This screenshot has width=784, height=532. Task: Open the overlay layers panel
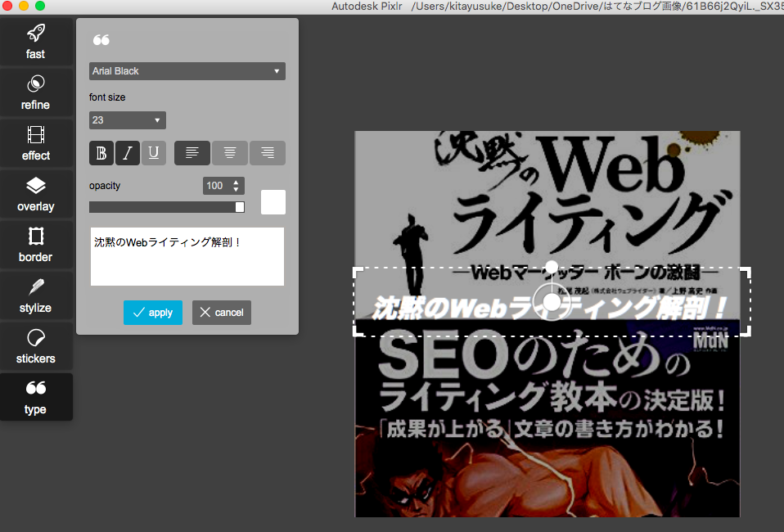[x=36, y=194]
